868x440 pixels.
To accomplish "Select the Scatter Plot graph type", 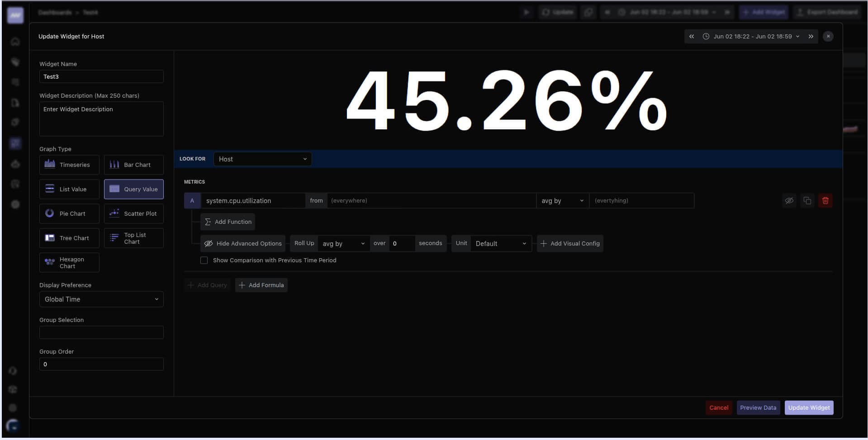I will coord(134,213).
